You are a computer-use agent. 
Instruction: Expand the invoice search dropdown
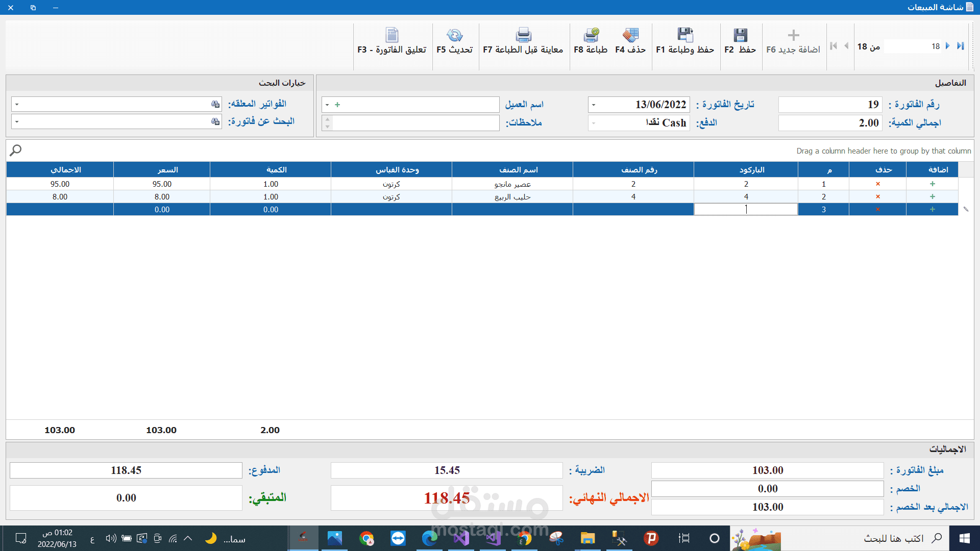[x=17, y=121]
